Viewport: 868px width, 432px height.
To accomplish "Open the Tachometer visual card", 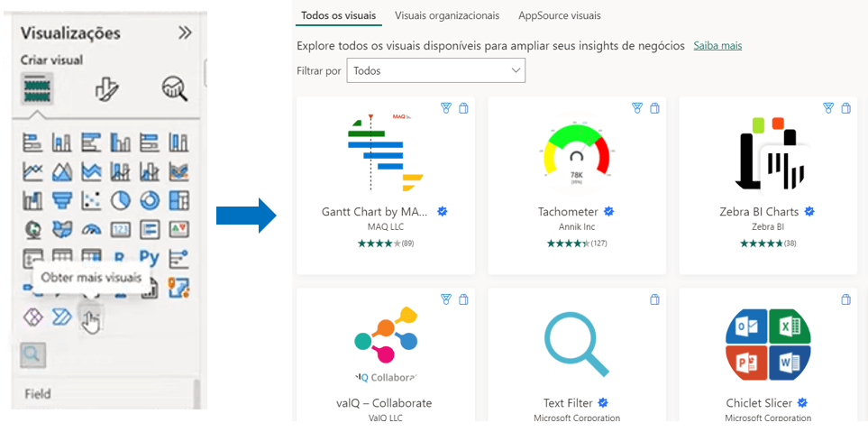I will click(x=576, y=185).
